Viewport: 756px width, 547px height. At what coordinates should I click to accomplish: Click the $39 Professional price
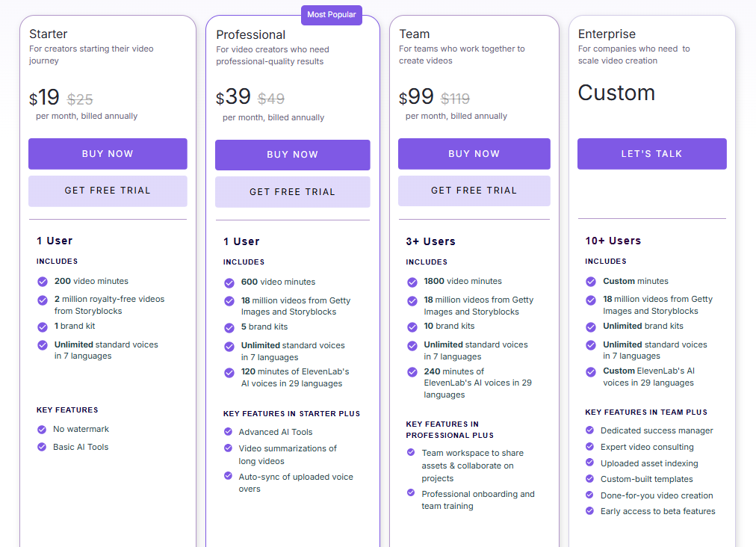coord(233,96)
